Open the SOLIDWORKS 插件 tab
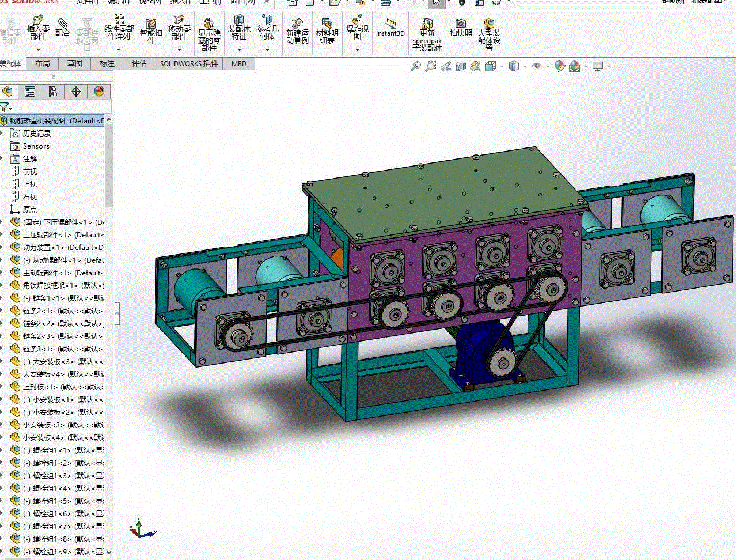This screenshot has width=736, height=560. click(x=189, y=63)
